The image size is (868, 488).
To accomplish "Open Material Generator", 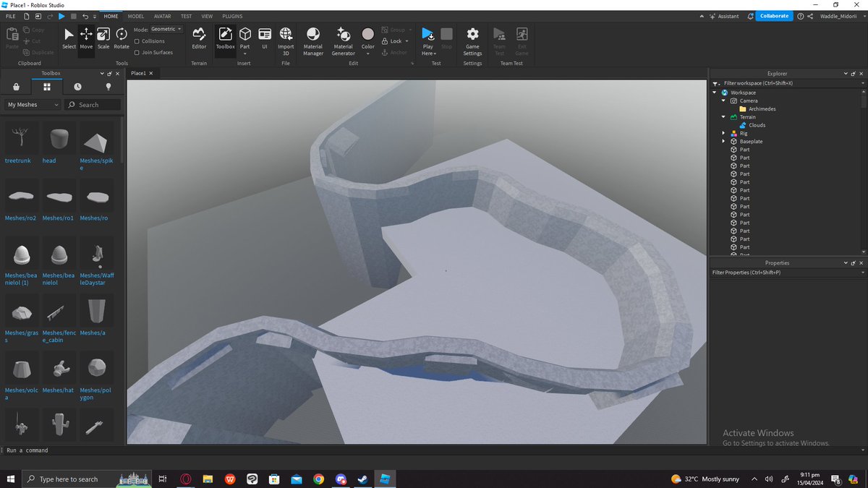I will click(344, 40).
